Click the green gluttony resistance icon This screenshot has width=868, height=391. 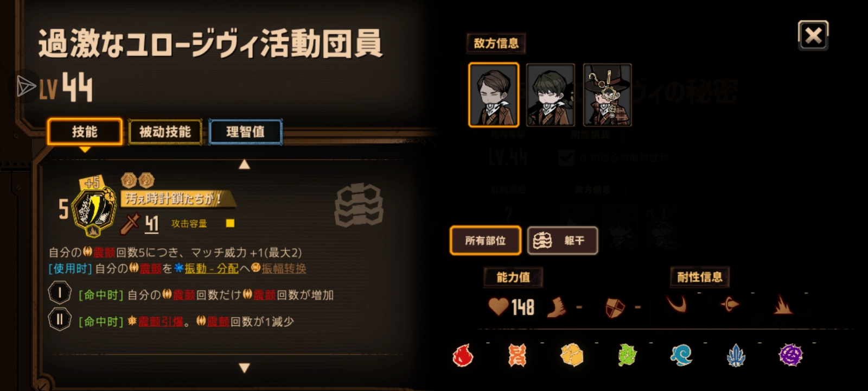point(627,356)
